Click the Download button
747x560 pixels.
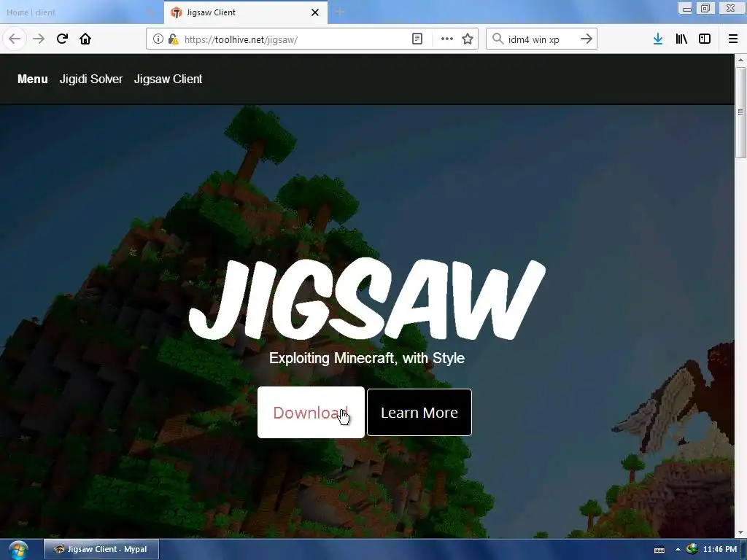(x=311, y=413)
